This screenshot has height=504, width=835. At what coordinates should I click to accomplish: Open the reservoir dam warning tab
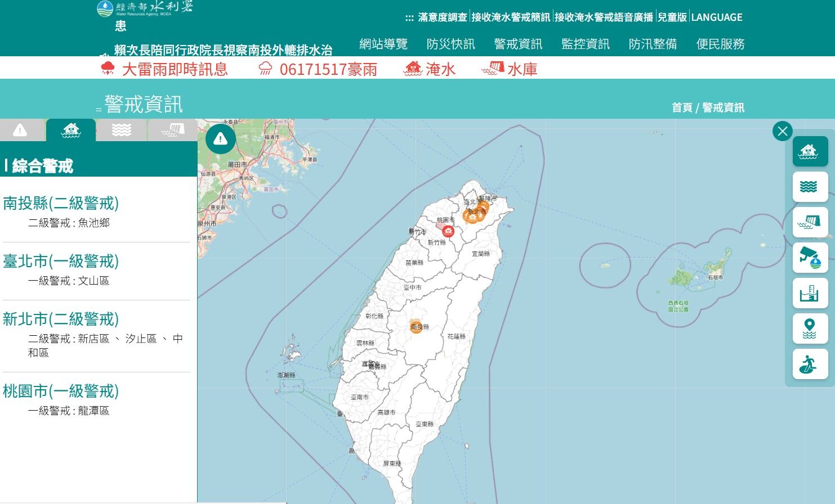click(x=172, y=130)
